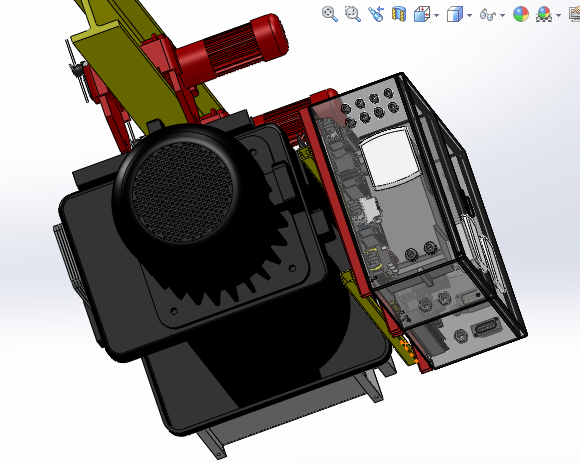This screenshot has height=463, width=580.
Task: Open the Edit Appearance color ball
Action: (x=521, y=14)
